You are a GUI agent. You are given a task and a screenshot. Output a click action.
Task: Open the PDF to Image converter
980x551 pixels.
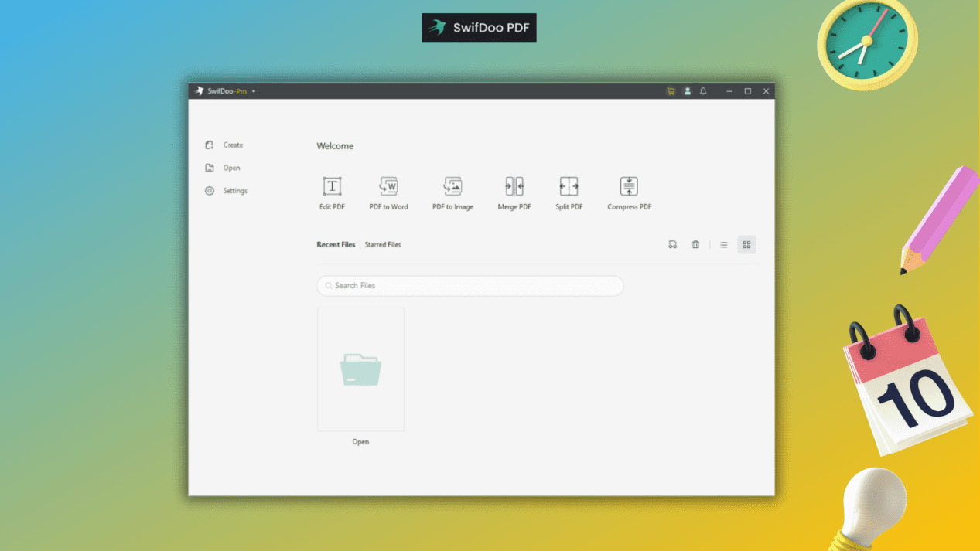tap(452, 192)
